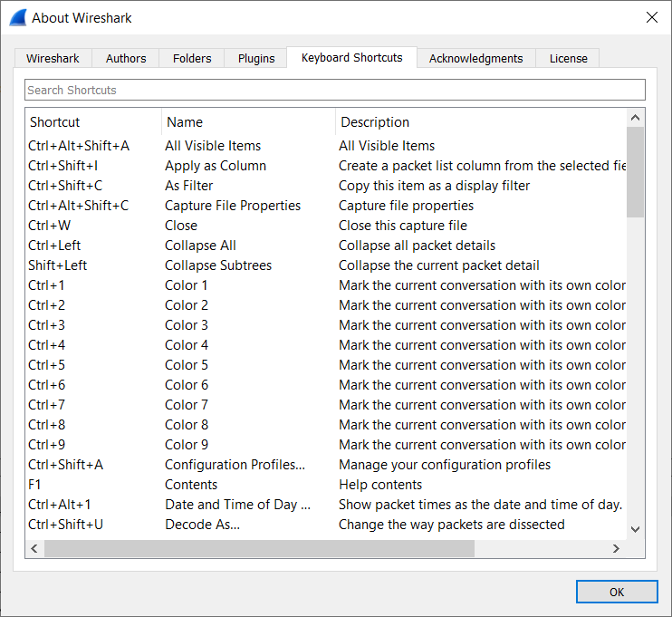Select the Apply as Column row name
The height and width of the screenshot is (617, 672).
tap(216, 166)
